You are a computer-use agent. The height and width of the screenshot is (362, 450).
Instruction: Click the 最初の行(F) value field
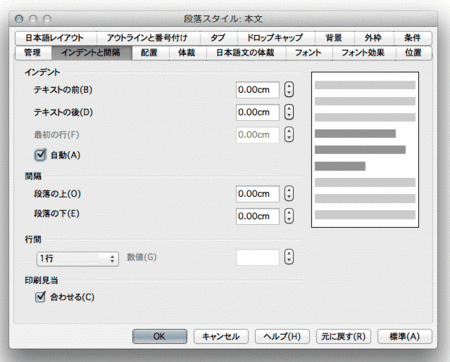point(258,135)
